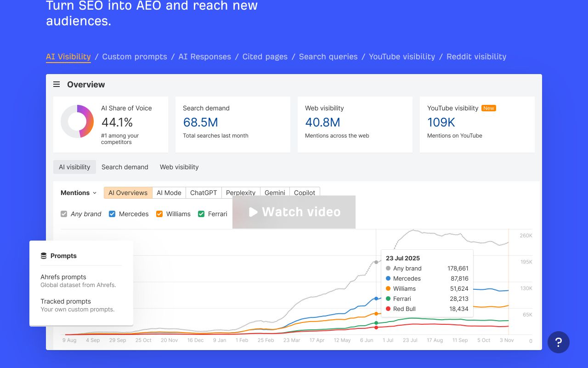Expand the Mentions dropdown
Image resolution: width=588 pixels, height=368 pixels.
click(x=79, y=193)
